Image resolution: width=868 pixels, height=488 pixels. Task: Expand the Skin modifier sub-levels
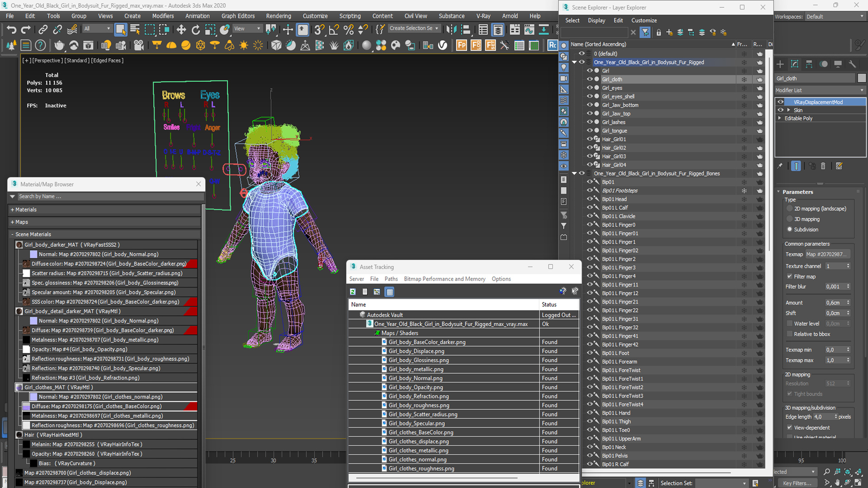coord(788,110)
